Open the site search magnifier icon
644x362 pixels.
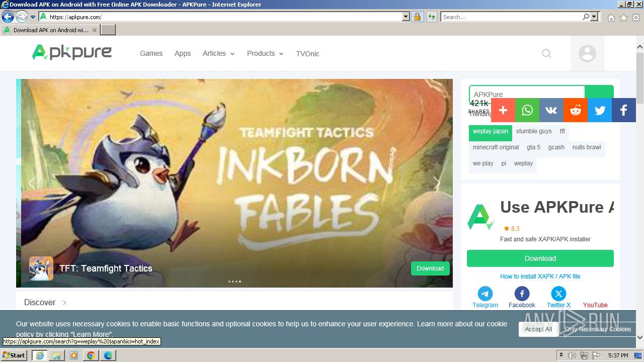click(x=546, y=53)
